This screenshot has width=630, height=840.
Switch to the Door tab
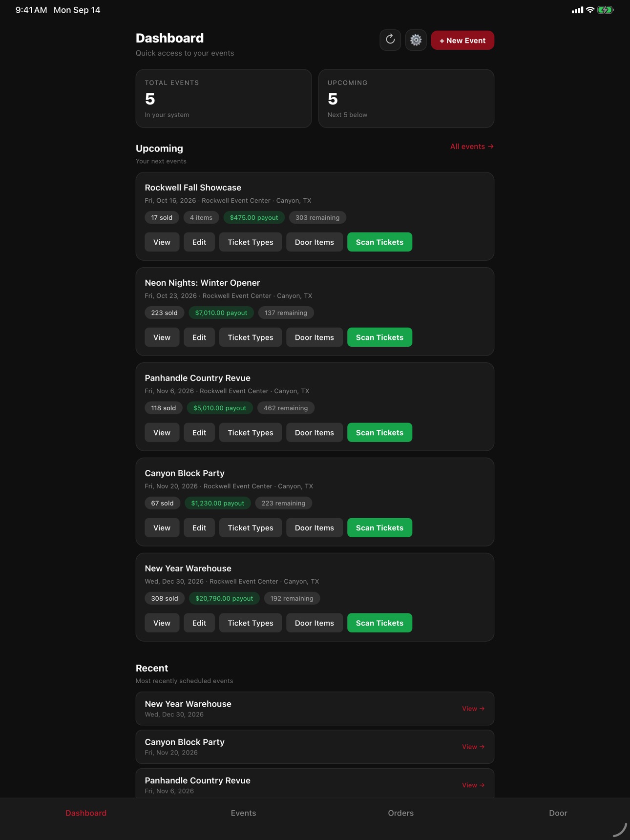pos(558,813)
